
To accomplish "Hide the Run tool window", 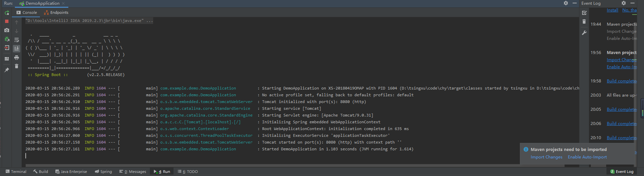I will [x=574, y=3].
